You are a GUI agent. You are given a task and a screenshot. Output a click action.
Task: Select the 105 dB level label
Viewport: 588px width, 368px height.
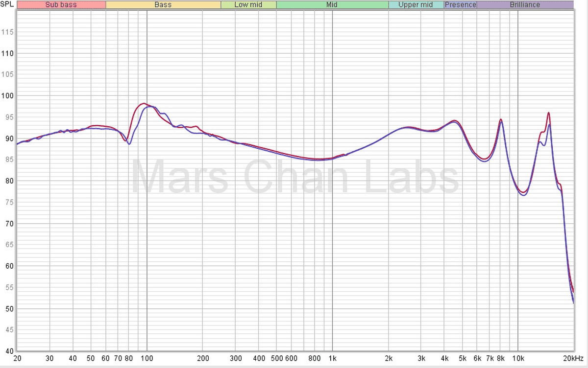click(x=7, y=75)
